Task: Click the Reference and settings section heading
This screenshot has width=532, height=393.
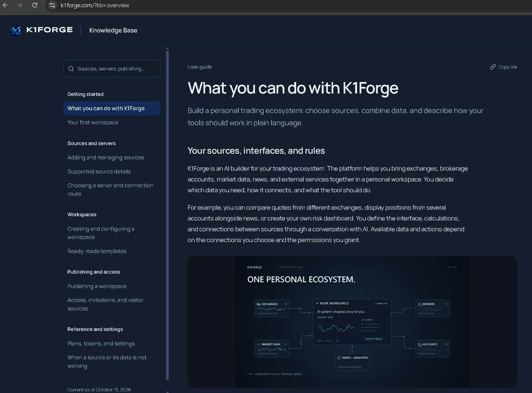Action: point(95,329)
